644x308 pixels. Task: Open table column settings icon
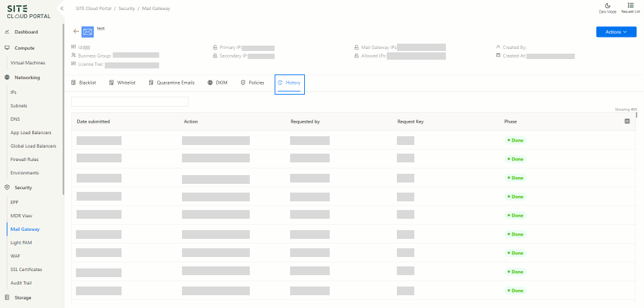pyautogui.click(x=627, y=121)
